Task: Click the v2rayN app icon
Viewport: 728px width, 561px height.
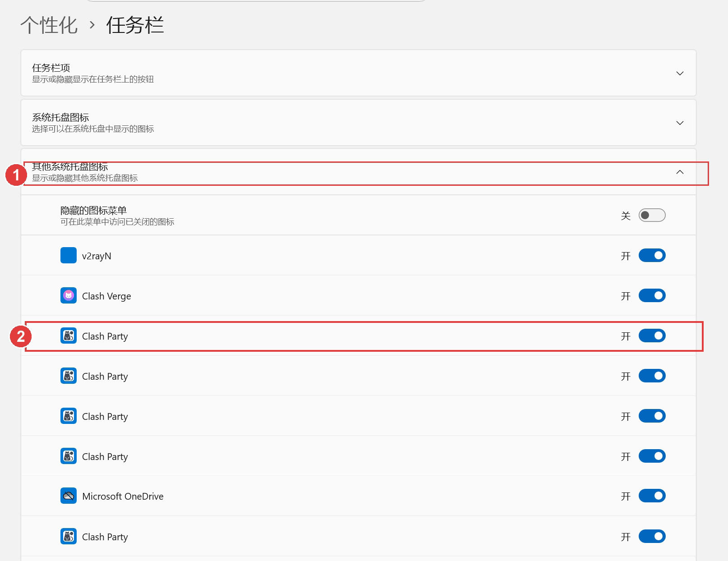Action: (69, 255)
